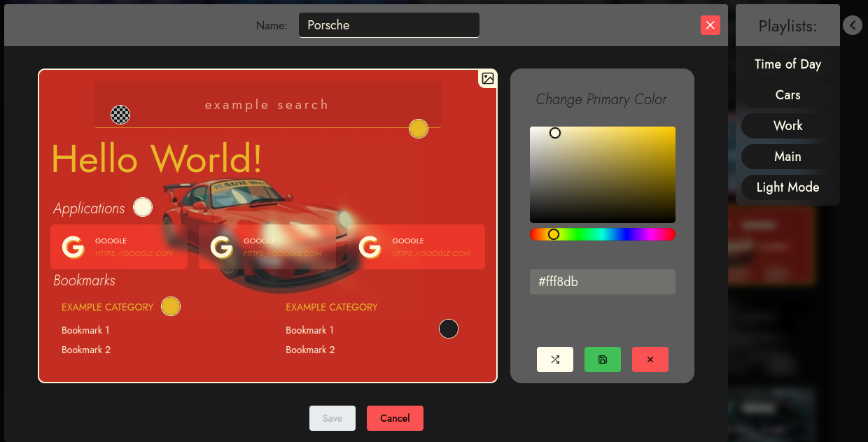868x442 pixels.
Task: Open the Cars playlist
Action: (787, 95)
